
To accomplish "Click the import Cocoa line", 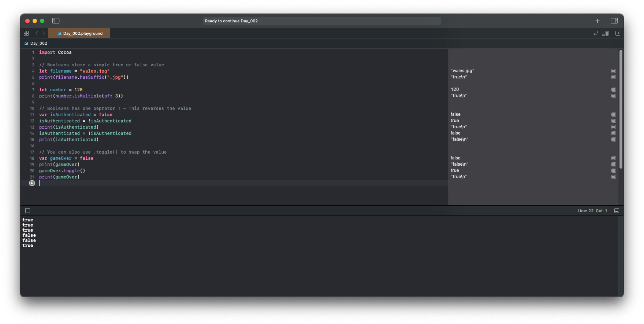I will (55, 52).
